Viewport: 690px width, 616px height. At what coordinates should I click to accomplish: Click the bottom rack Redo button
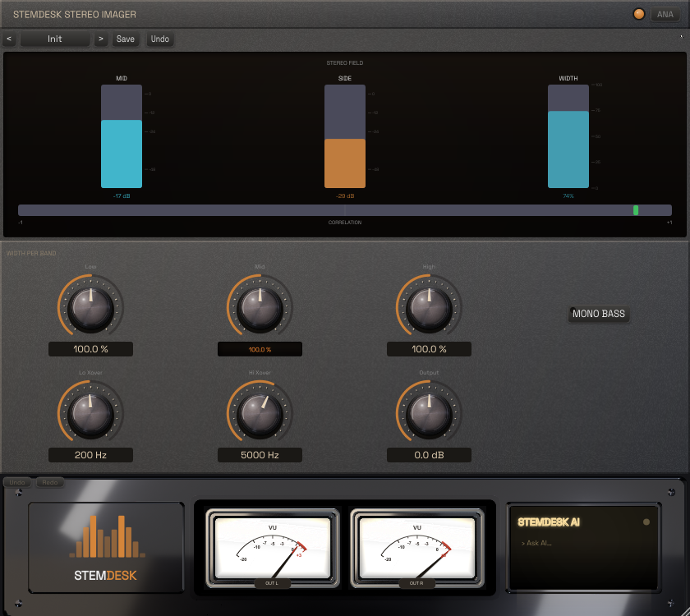tap(50, 482)
